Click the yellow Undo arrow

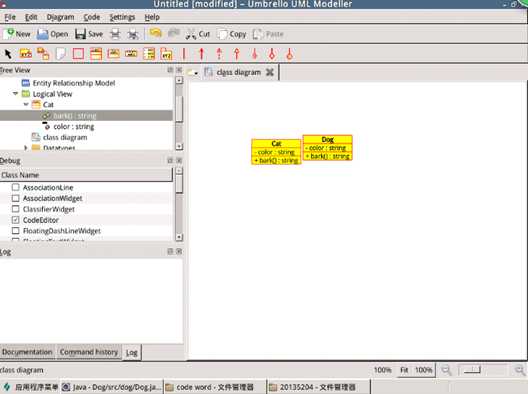pos(156,33)
